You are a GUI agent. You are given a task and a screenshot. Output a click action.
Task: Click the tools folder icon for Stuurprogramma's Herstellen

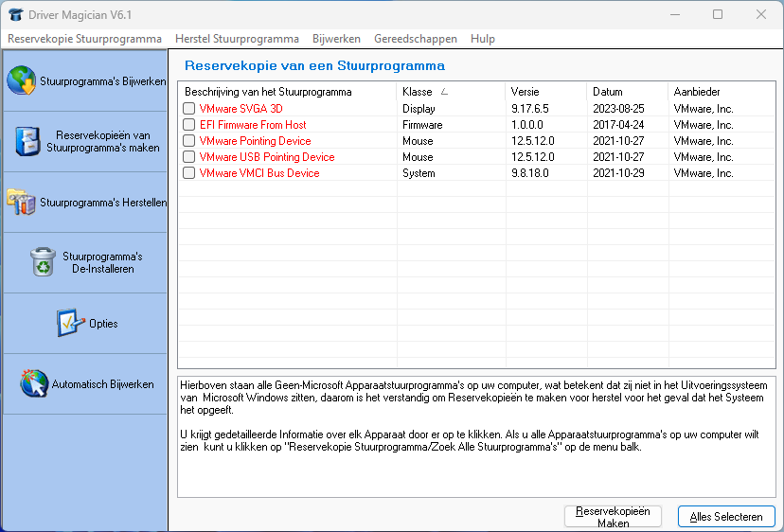21,202
